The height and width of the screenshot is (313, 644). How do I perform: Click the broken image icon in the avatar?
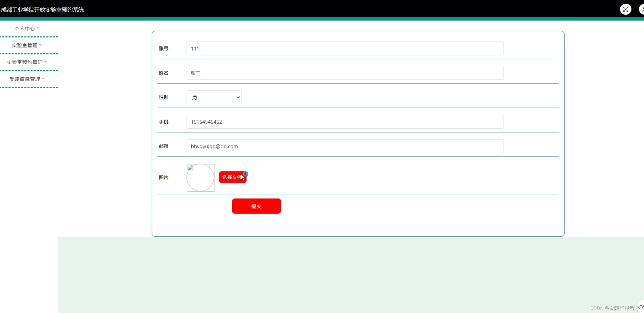pyautogui.click(x=190, y=168)
